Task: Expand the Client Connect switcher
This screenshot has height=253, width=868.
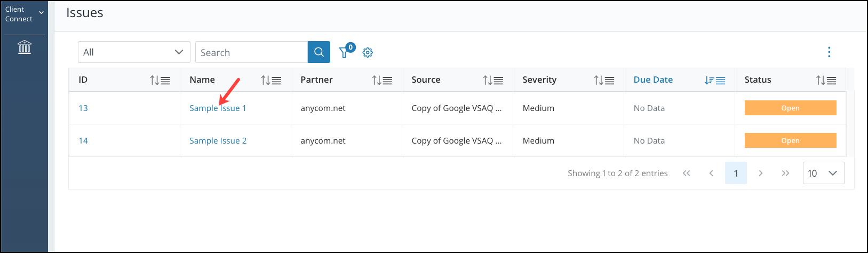Action: point(24,14)
